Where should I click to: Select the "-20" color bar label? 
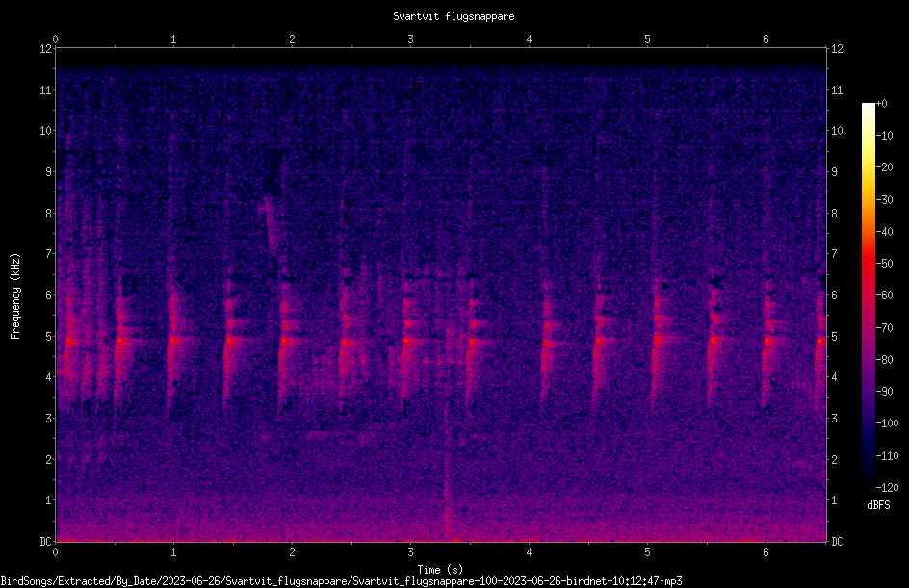click(x=885, y=167)
